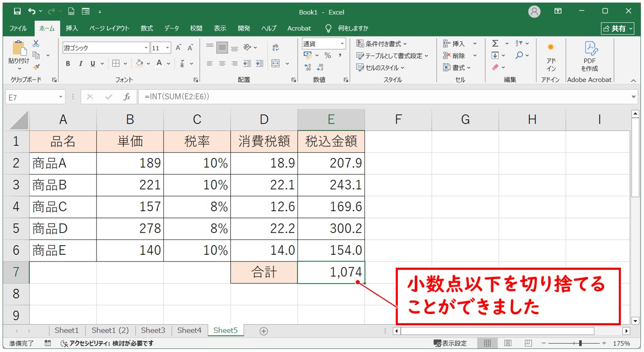Switch to the Acrobat tab
This screenshot has width=644, height=352.
(299, 28)
